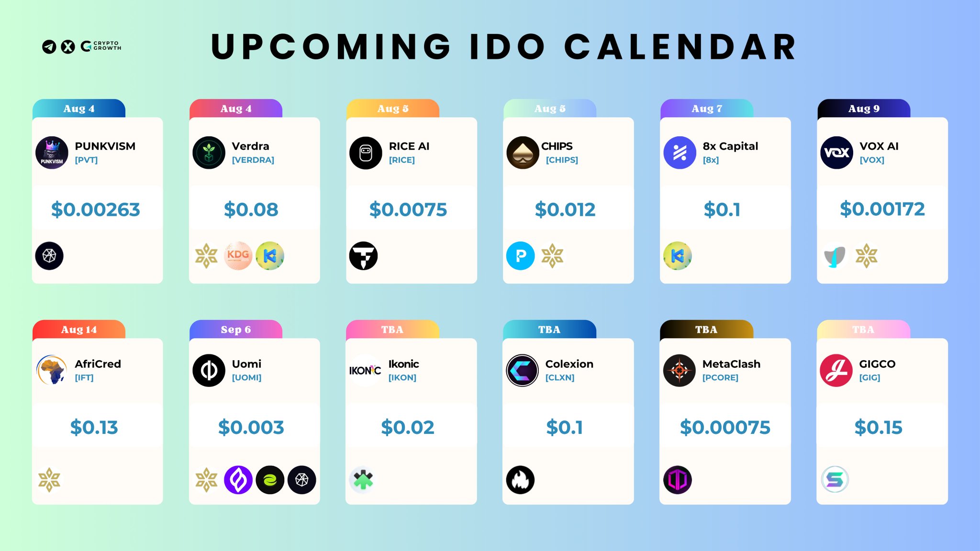Click the PUNKVISM project logo
Image resolution: width=980 pixels, height=551 pixels.
point(52,153)
